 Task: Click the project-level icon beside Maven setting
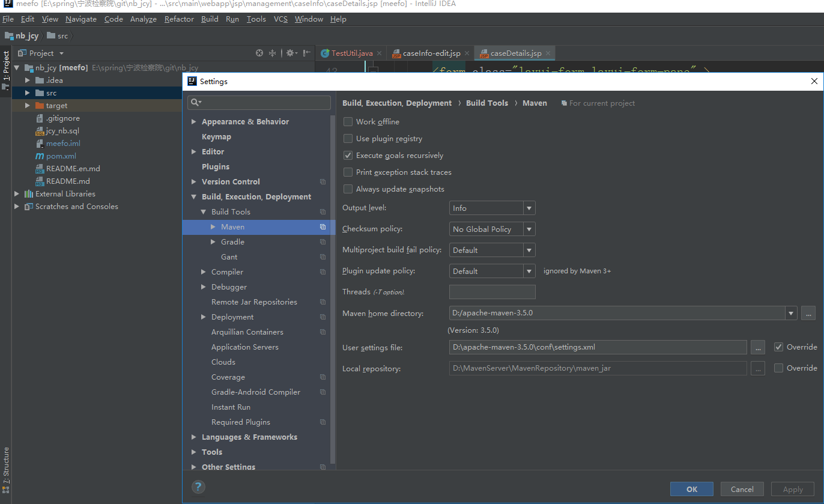pos(323,227)
